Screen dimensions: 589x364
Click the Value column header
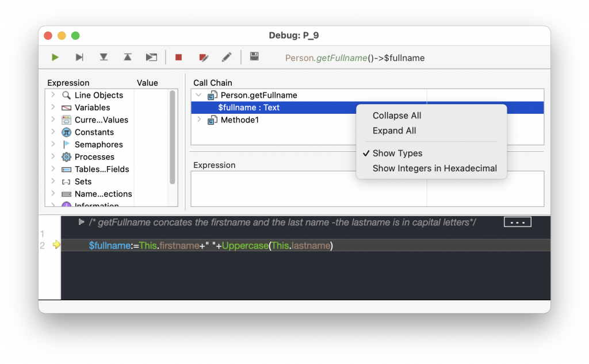147,83
